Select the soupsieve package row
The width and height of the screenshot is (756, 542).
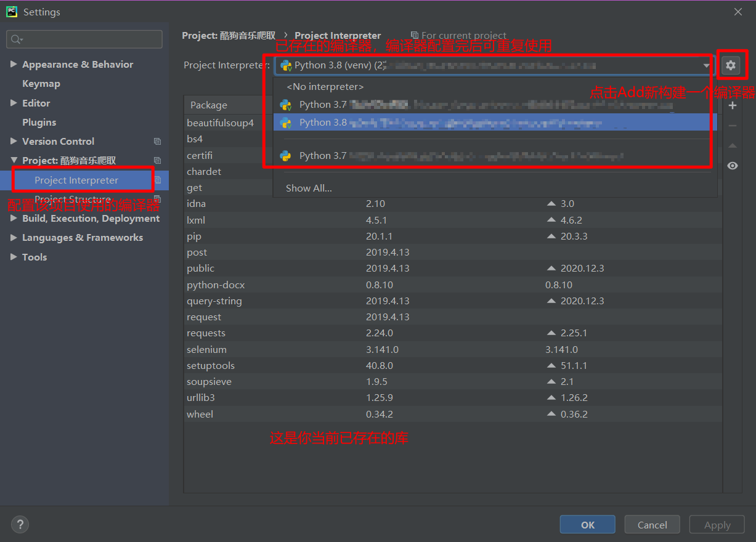pos(453,381)
